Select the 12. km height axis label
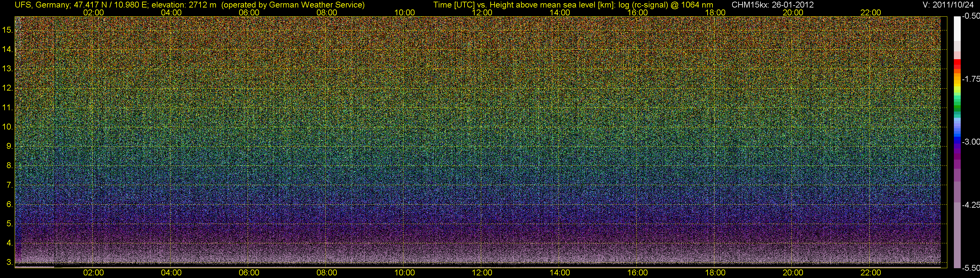 8,88
